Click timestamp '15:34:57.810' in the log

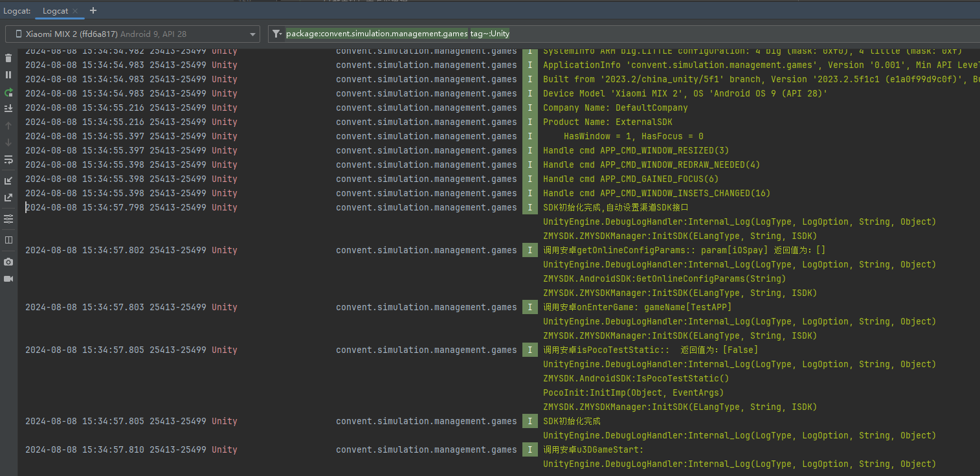[x=113, y=449]
